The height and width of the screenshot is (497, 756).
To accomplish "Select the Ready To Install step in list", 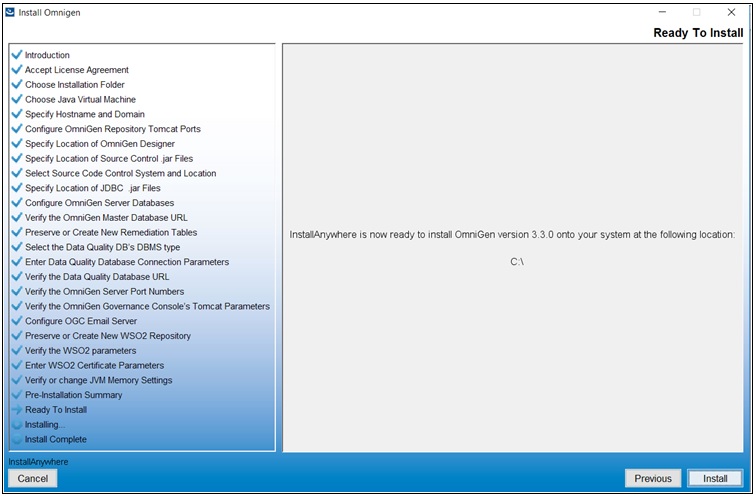I will click(x=56, y=410).
